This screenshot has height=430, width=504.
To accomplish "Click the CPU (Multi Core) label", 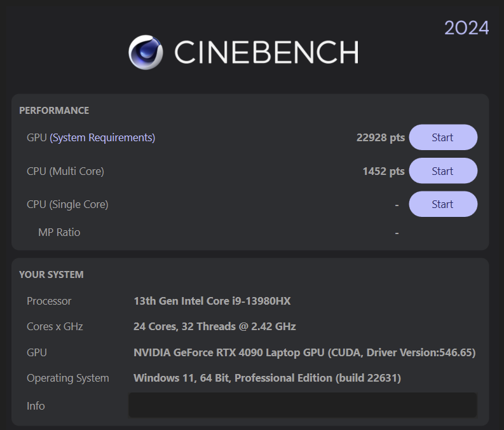I will pyautogui.click(x=65, y=171).
